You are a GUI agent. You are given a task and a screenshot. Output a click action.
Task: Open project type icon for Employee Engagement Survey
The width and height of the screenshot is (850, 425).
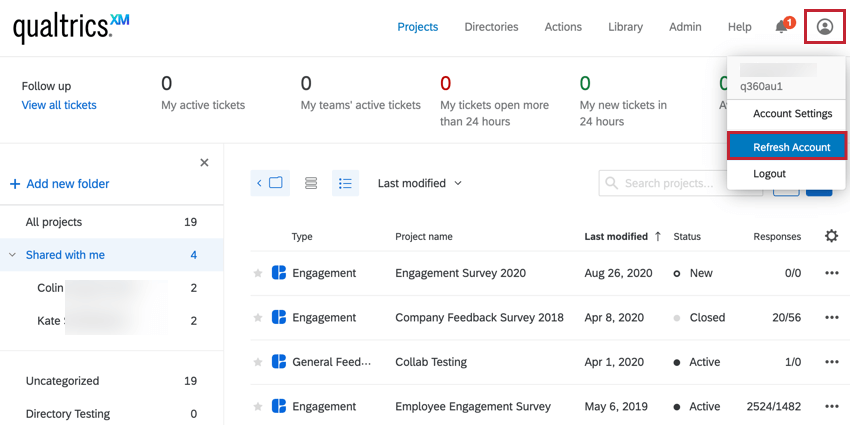(279, 406)
